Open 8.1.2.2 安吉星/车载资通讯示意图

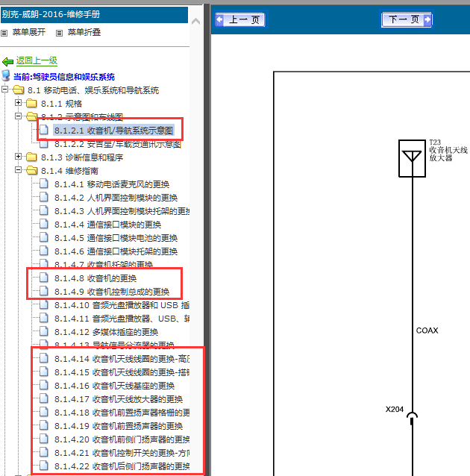tap(118, 144)
